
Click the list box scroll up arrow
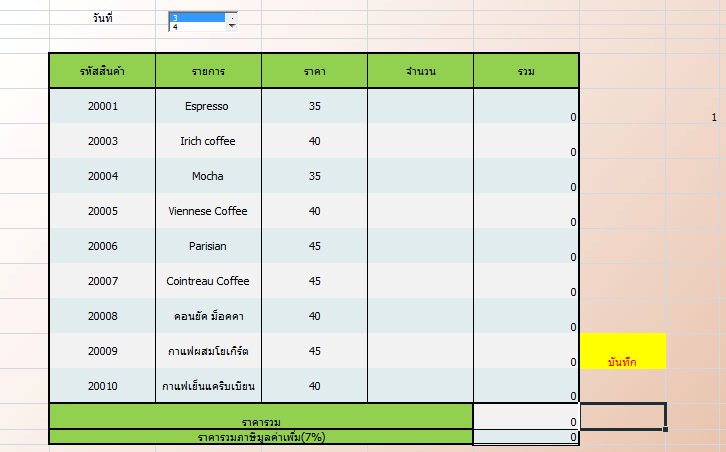[x=233, y=17]
